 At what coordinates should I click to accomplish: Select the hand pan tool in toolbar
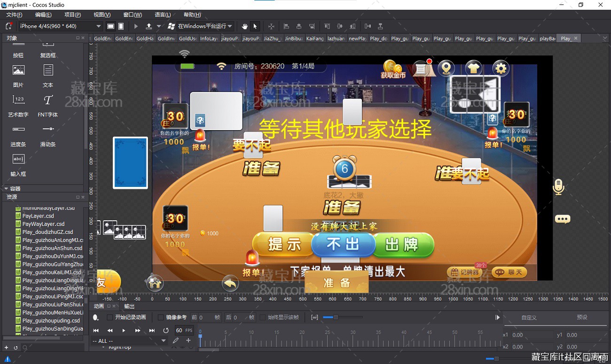(x=245, y=26)
